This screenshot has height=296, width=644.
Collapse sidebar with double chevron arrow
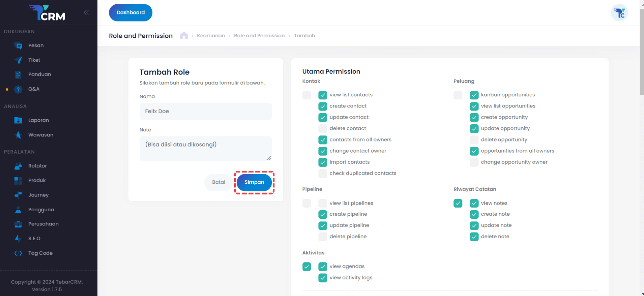[86, 12]
